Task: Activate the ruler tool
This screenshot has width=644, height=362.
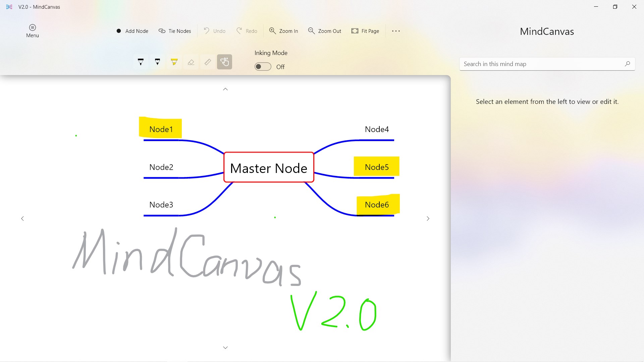Action: click(x=208, y=62)
